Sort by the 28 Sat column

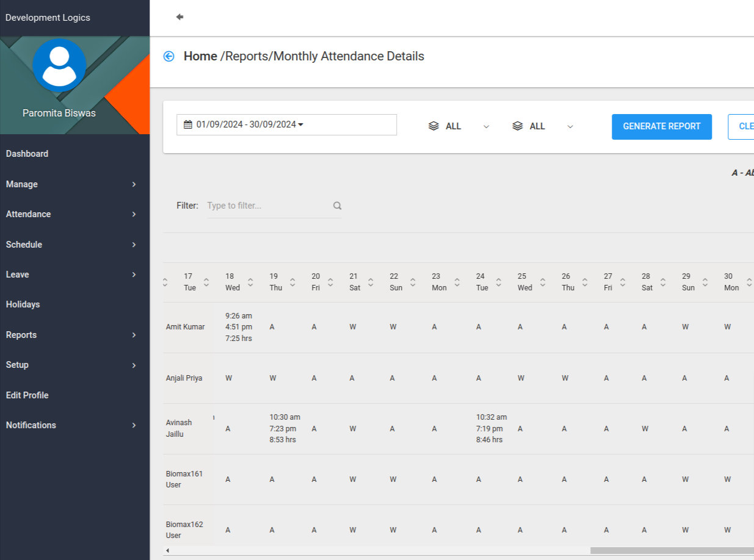pos(663,282)
